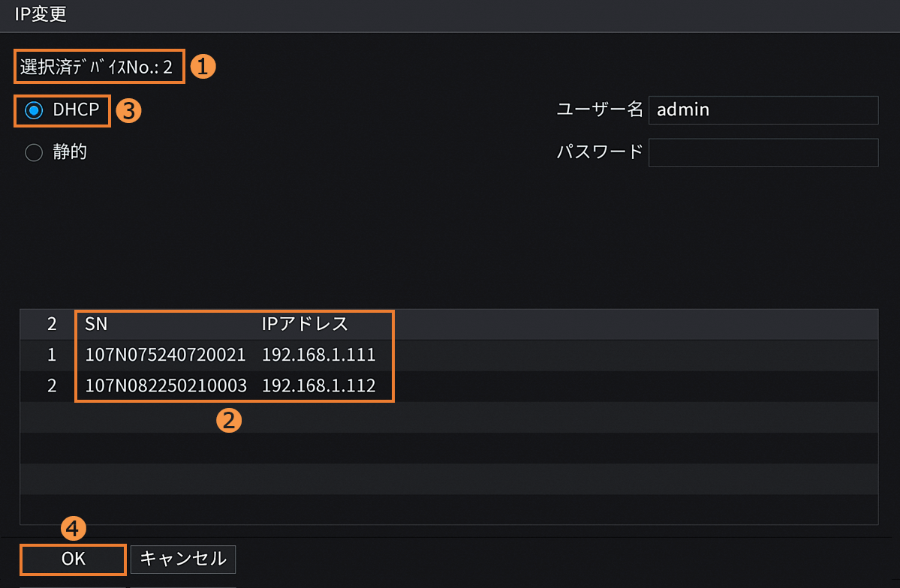900x588 pixels.
Task: Click the row number 1 index cell
Action: point(52,355)
